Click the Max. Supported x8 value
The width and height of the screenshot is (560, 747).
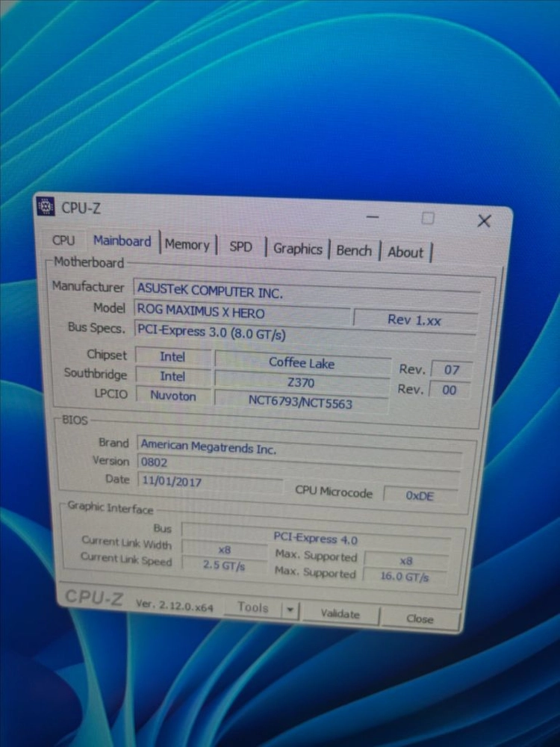tap(406, 560)
